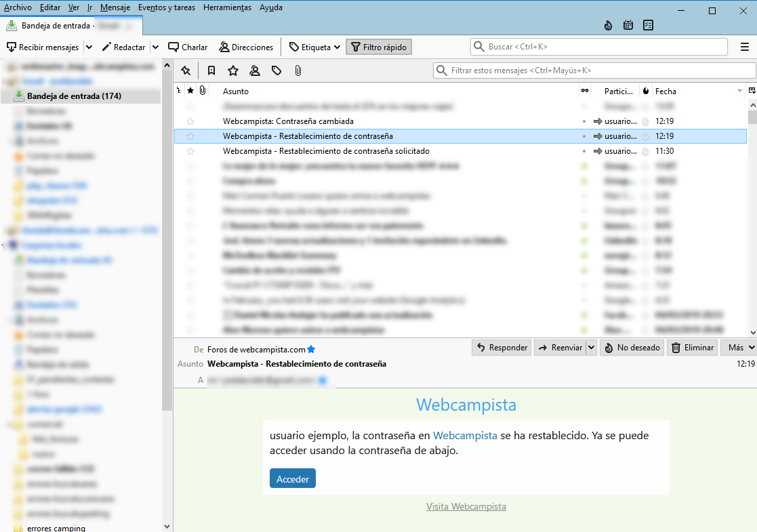Open the Más dropdown

740,348
